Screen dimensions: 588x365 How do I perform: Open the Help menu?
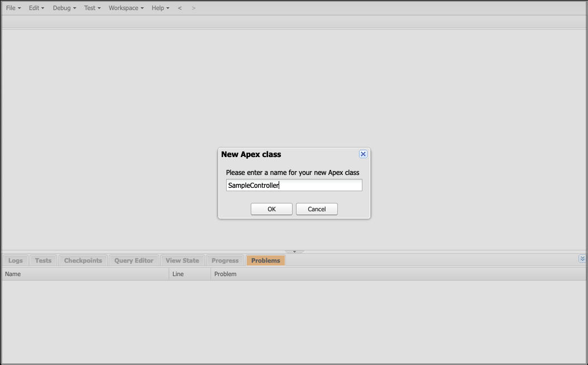pyautogui.click(x=160, y=8)
